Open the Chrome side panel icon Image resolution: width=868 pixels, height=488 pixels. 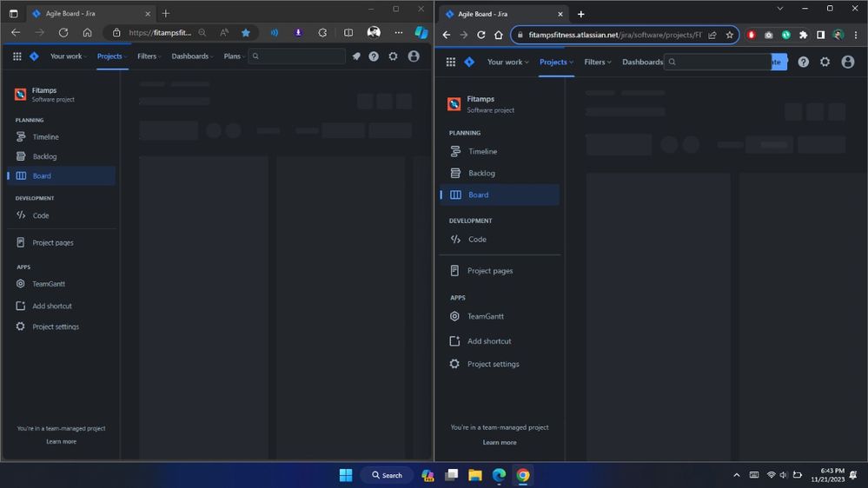(x=820, y=35)
